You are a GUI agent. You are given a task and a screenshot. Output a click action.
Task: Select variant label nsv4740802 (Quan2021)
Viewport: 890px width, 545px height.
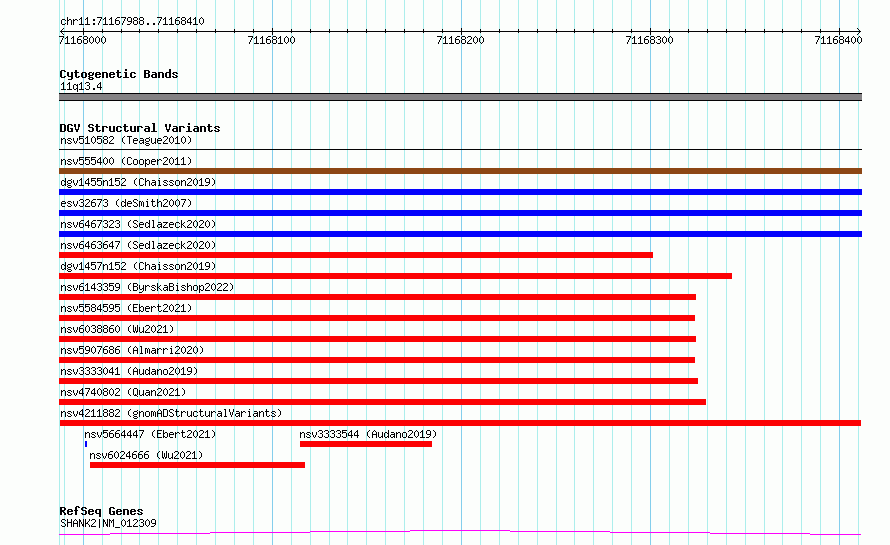click(x=123, y=392)
